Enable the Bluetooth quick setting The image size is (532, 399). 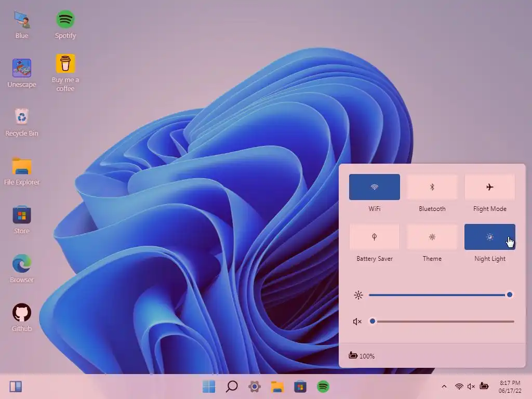[x=432, y=187]
